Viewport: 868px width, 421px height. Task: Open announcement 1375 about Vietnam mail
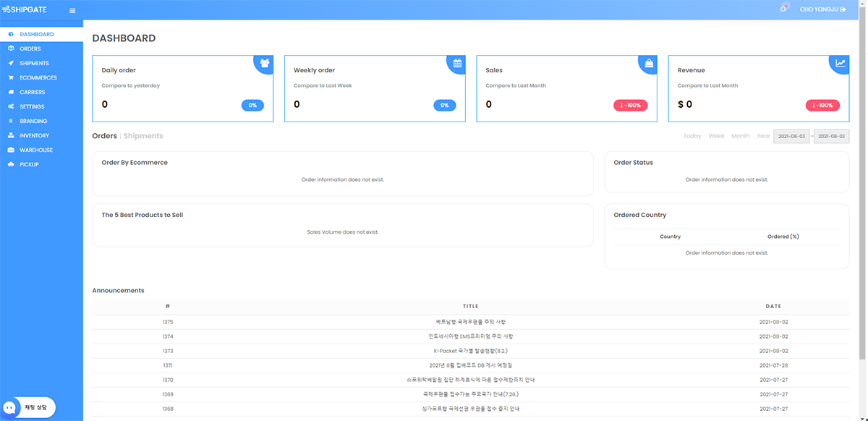tap(471, 321)
